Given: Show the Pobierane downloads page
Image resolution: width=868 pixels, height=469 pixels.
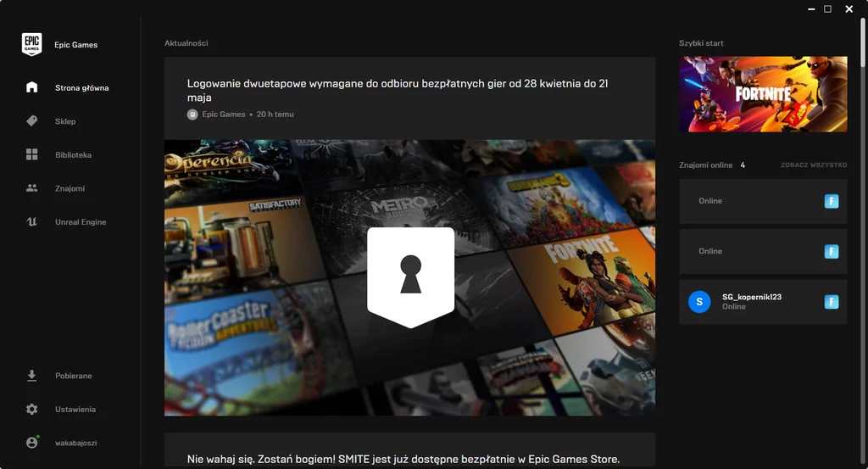Looking at the screenshot, I should coord(73,376).
